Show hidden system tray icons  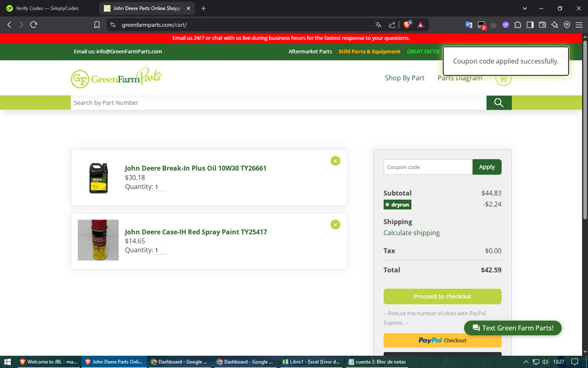(526, 362)
